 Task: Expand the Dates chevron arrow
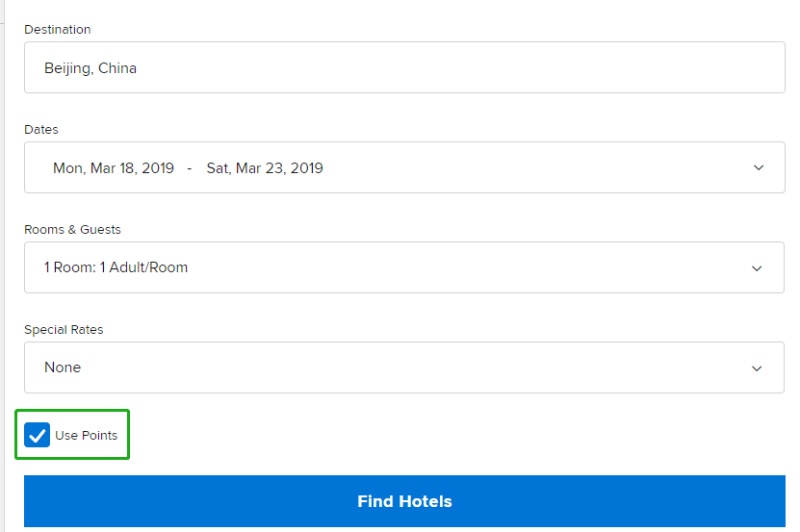point(759,168)
